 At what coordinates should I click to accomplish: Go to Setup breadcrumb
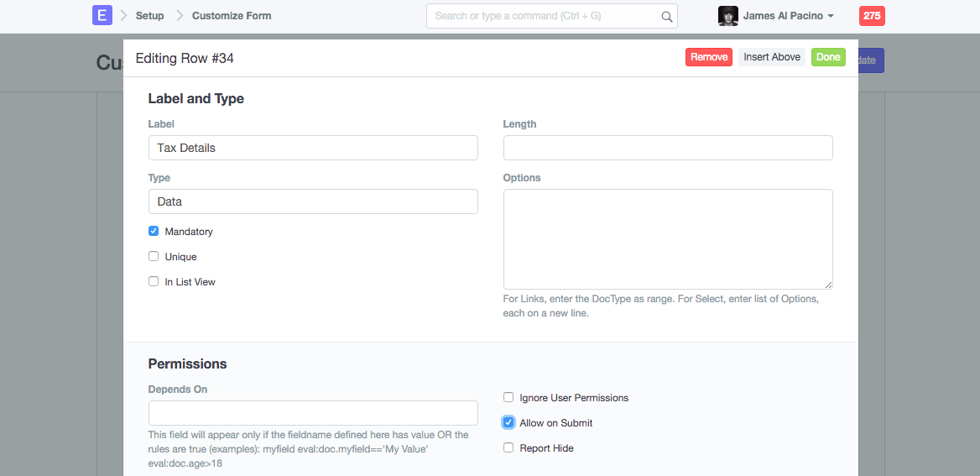149,16
